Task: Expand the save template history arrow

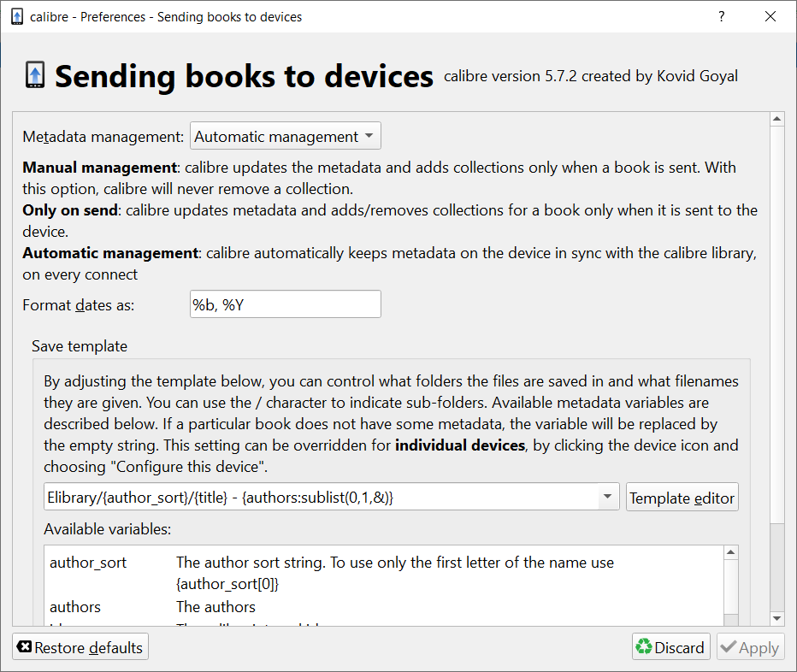Action: [x=607, y=497]
